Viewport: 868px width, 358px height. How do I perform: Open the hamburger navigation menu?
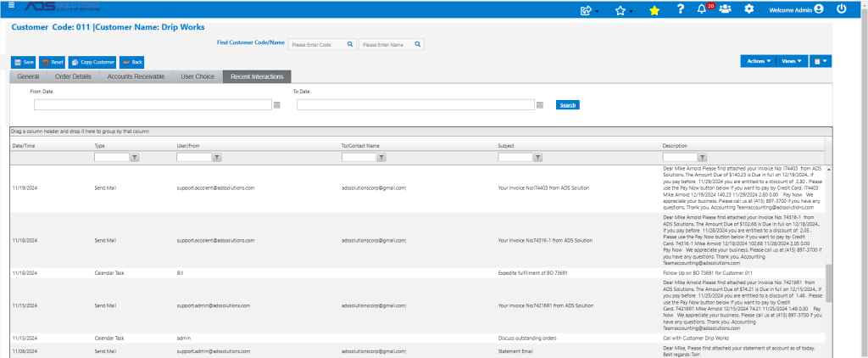pos(12,5)
